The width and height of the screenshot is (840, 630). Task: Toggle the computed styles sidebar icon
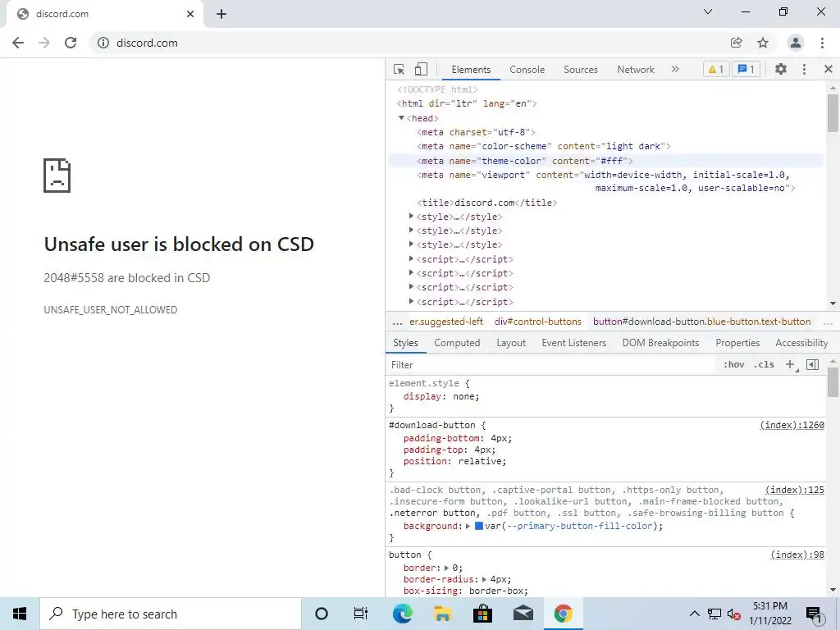coord(813,365)
